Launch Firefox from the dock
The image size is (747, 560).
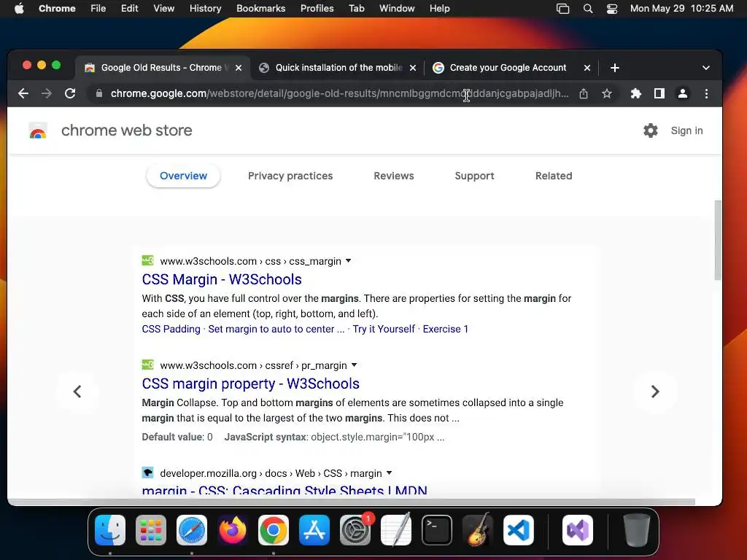coord(233,530)
